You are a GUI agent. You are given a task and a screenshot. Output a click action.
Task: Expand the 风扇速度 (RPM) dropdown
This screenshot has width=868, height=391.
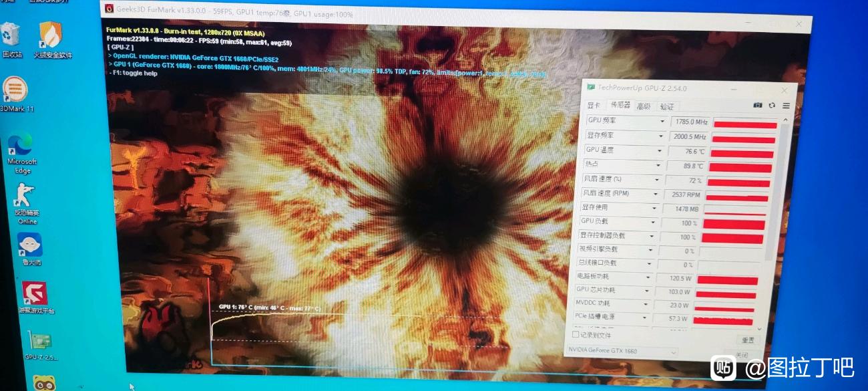(x=656, y=194)
